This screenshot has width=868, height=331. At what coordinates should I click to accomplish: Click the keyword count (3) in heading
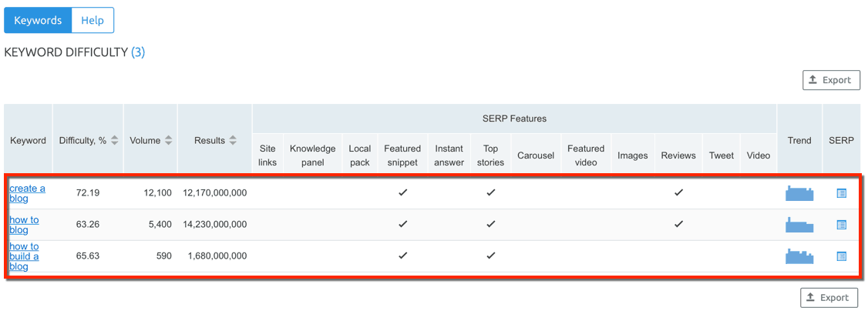coord(138,52)
